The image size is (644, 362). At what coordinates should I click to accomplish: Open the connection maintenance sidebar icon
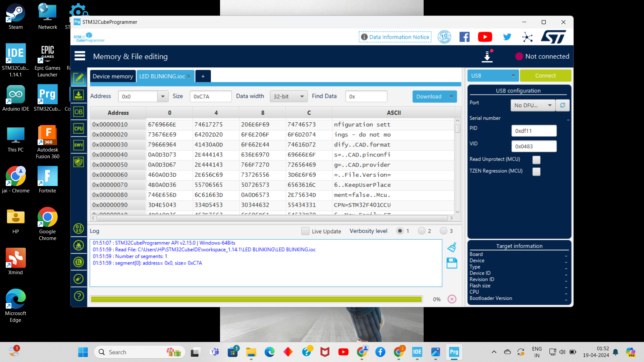point(79,279)
